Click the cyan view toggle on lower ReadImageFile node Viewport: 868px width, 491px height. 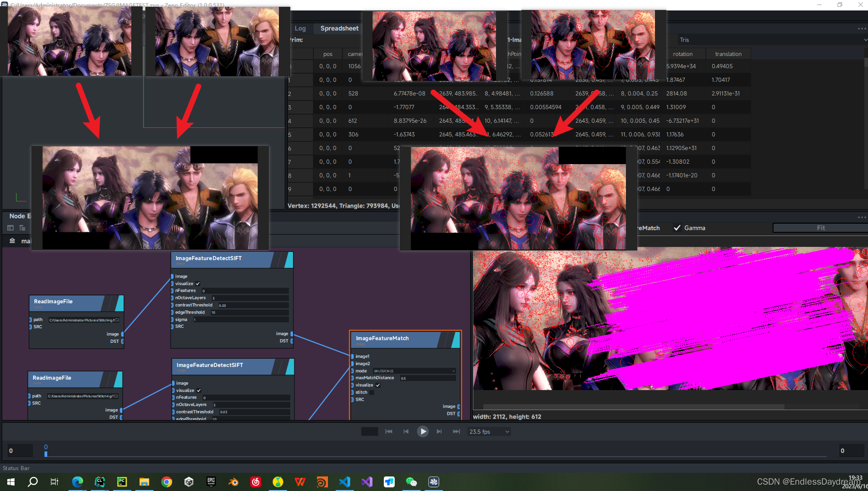(118, 379)
